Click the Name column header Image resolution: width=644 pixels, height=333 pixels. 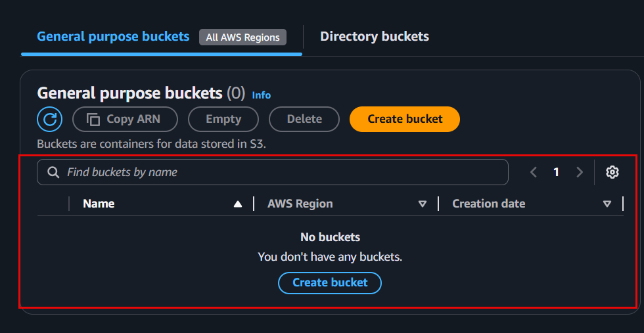(x=99, y=204)
